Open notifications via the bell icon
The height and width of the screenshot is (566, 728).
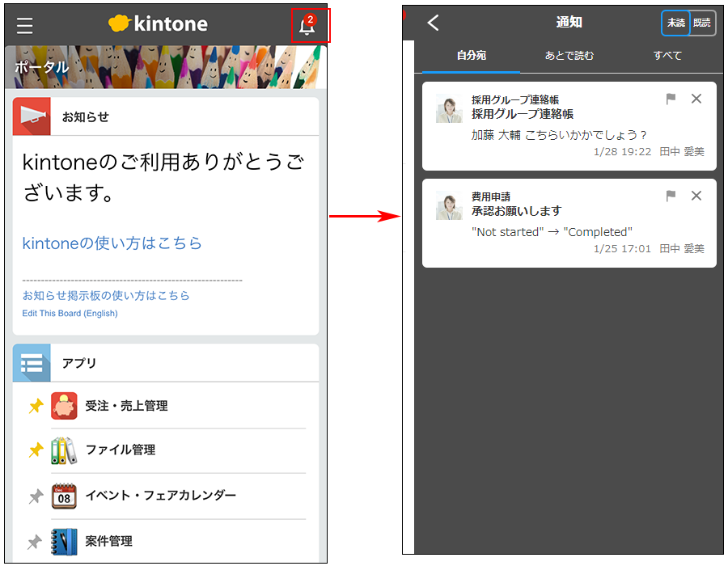point(307,25)
